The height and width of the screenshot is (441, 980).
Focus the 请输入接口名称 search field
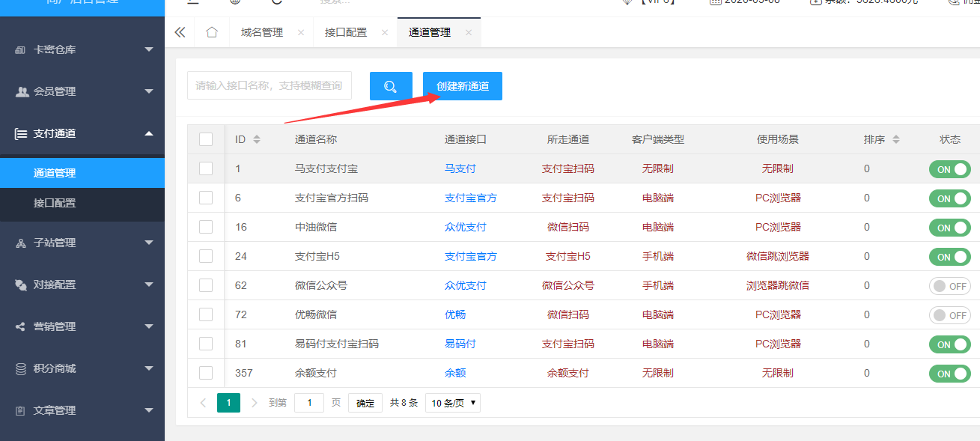270,85
